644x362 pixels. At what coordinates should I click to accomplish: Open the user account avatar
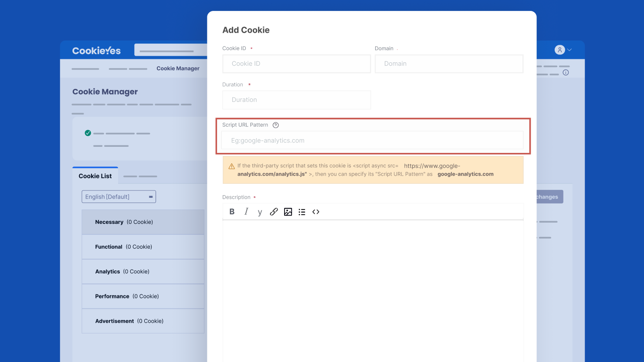pos(559,50)
